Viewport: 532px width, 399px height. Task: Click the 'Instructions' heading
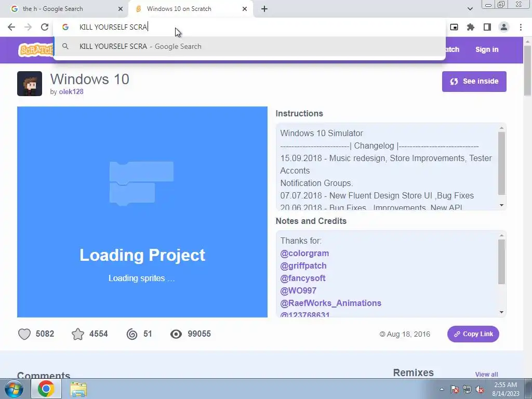[x=299, y=114]
